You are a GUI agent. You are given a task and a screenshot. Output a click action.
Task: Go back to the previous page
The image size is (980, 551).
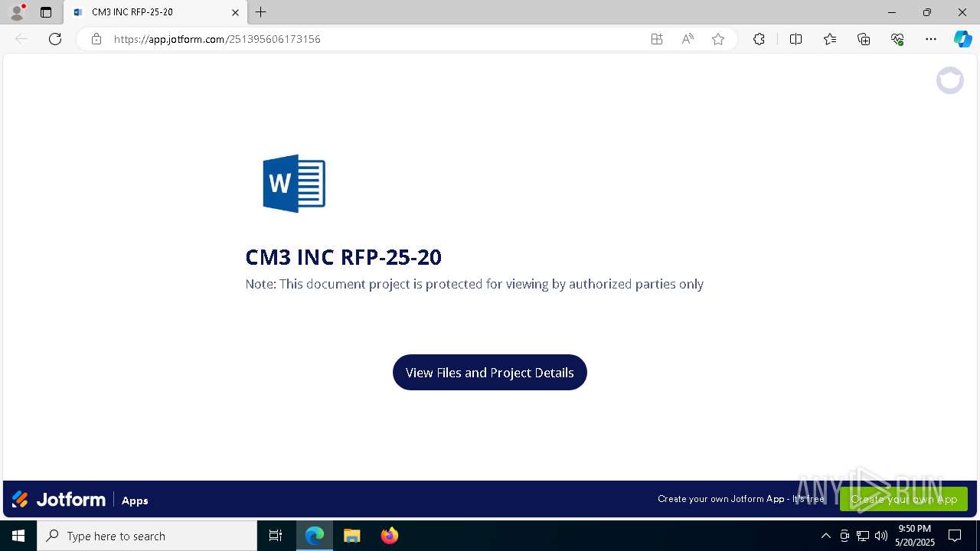21,39
